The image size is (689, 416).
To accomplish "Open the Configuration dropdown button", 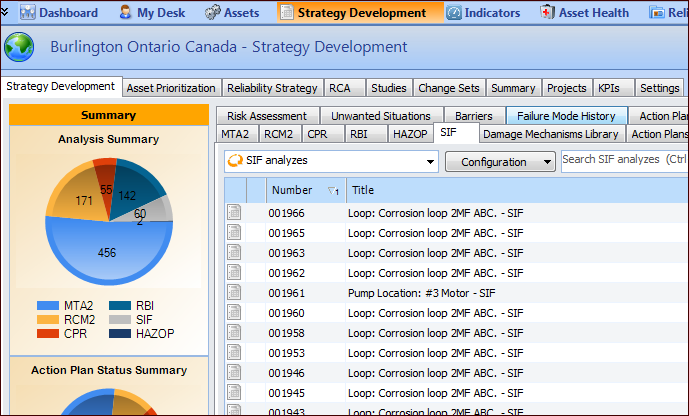I will (x=500, y=161).
